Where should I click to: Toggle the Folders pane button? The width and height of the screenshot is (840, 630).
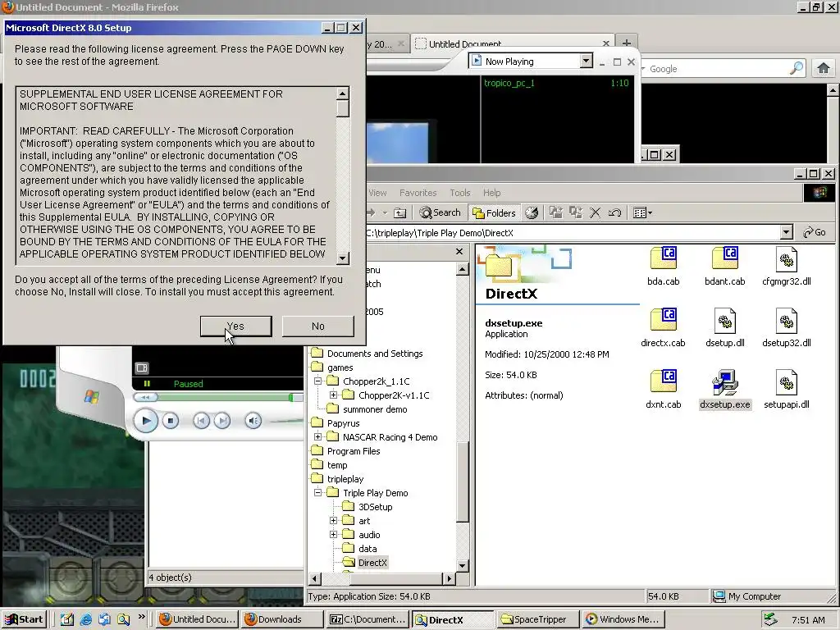(493, 212)
